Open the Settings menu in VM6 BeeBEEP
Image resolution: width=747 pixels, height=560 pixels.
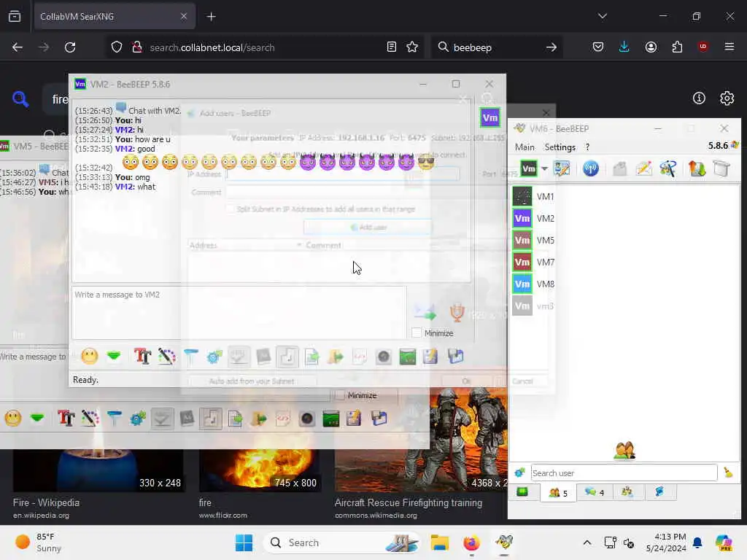tap(560, 147)
